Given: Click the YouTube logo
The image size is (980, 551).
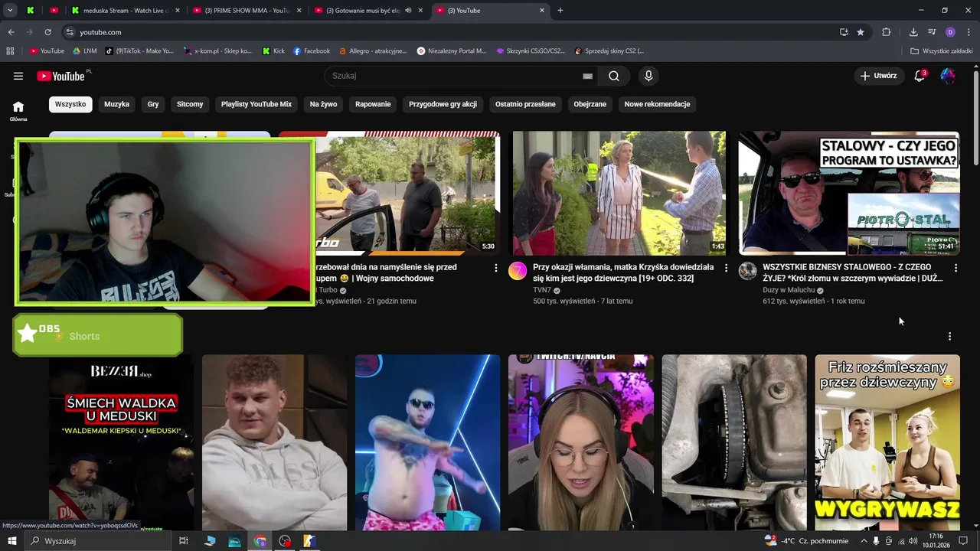Looking at the screenshot, I should click(x=63, y=76).
